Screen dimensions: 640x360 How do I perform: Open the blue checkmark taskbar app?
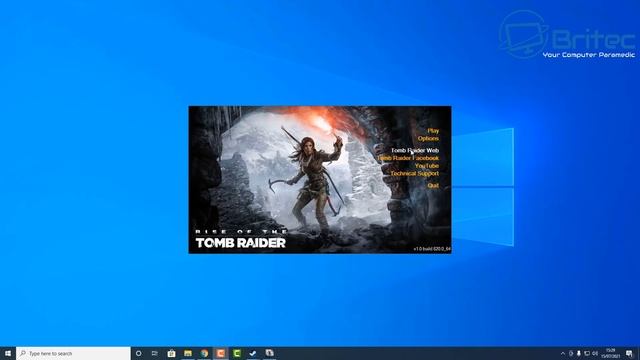pyautogui.click(x=253, y=353)
